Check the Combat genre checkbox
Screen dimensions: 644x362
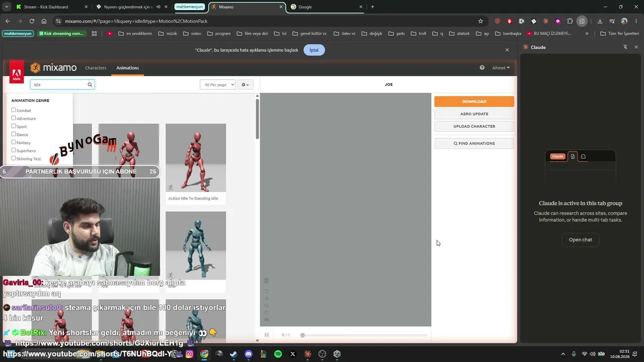(14, 110)
